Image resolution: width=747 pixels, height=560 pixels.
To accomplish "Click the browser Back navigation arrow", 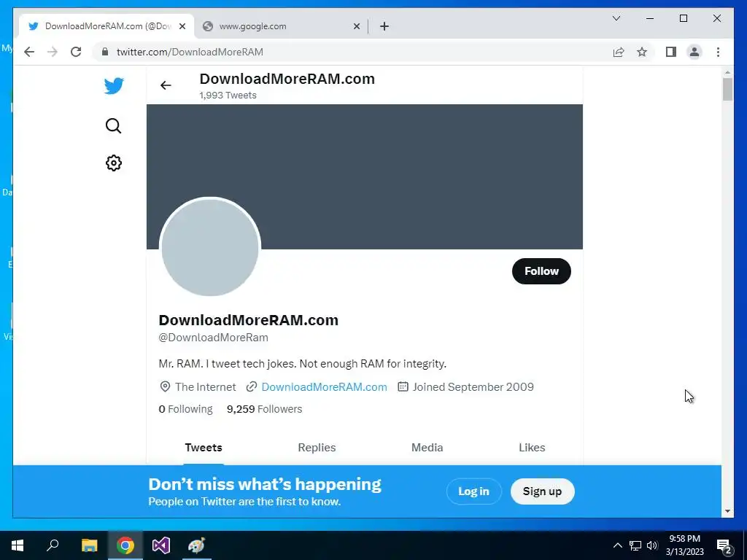I will coord(29,52).
